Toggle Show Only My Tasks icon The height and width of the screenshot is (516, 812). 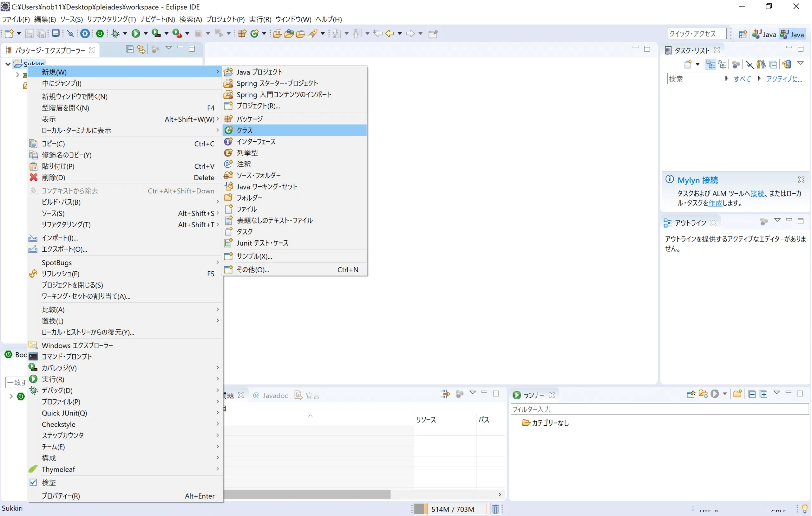click(761, 64)
